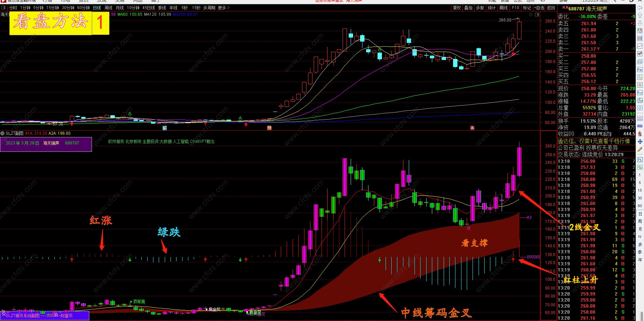
Task: Select the 1-minute shortcut in right sidebar
Action: (x=640, y=175)
